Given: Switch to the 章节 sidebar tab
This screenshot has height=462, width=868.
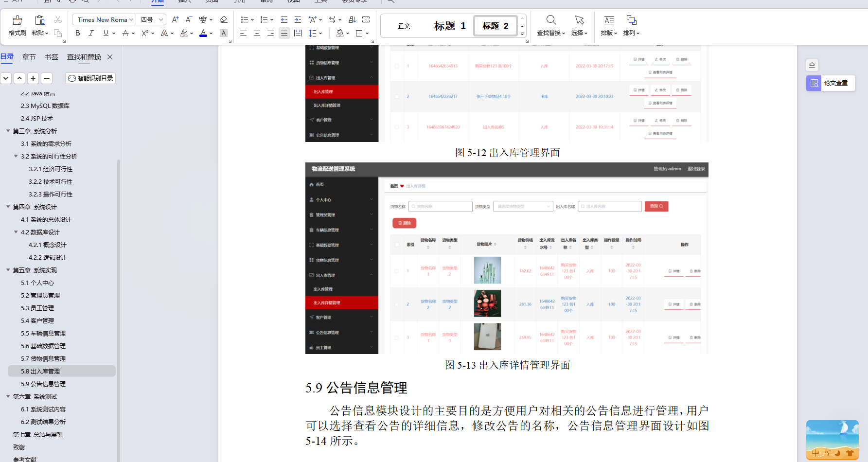Looking at the screenshot, I should 29,56.
